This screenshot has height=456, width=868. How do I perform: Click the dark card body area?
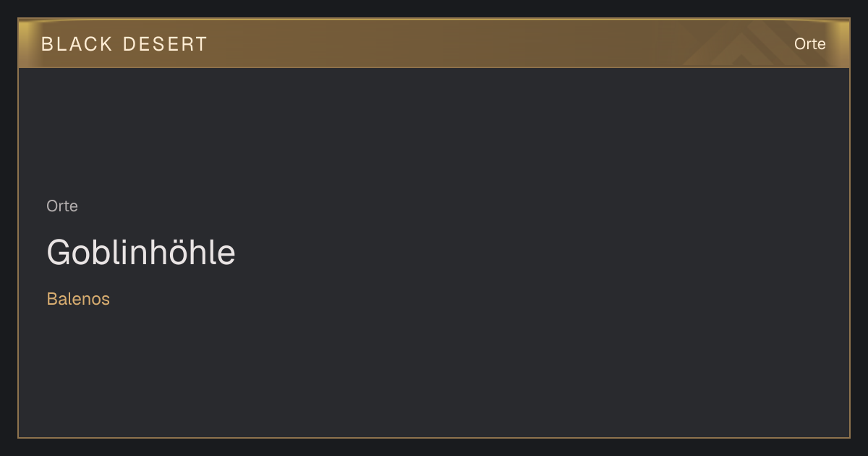(x=434, y=253)
